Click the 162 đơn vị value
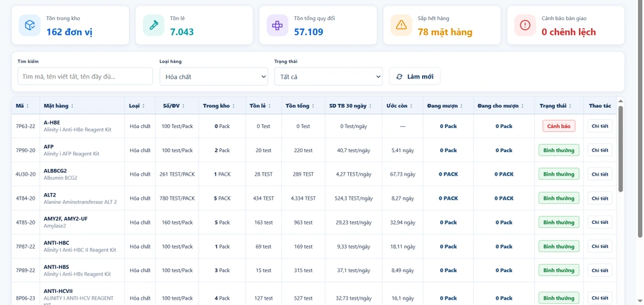The width and height of the screenshot is (644, 305). click(69, 32)
